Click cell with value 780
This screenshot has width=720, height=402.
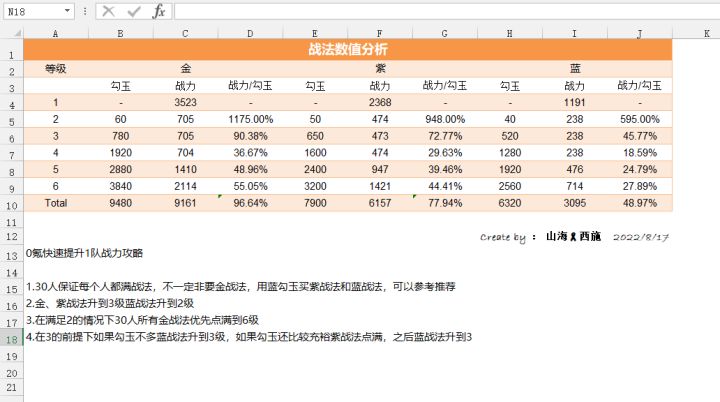tap(120, 136)
